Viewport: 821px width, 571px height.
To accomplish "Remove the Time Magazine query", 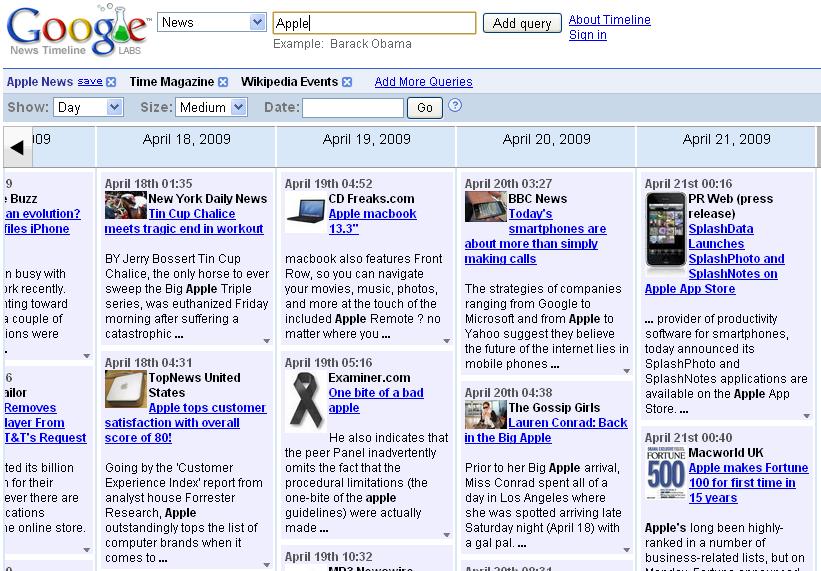I will [x=223, y=82].
